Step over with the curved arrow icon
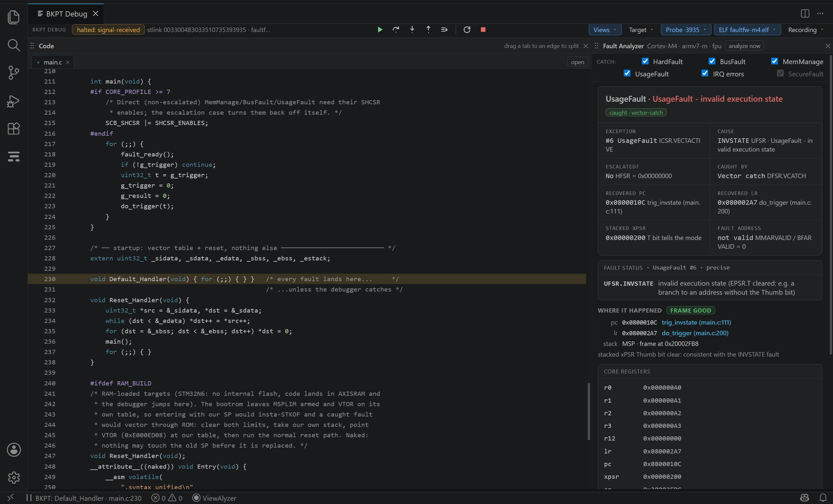This screenshot has width=833, height=504. (396, 30)
